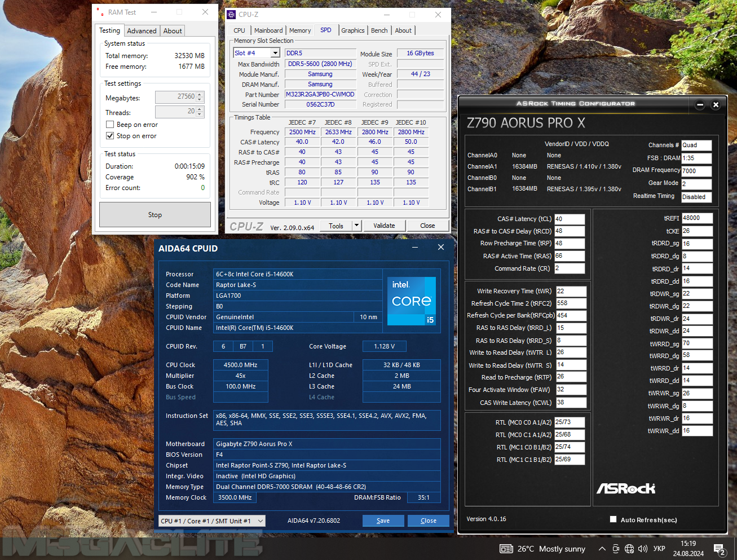Click the ASRock logo in Timing Configurator
The height and width of the screenshot is (560, 737).
pyautogui.click(x=626, y=488)
